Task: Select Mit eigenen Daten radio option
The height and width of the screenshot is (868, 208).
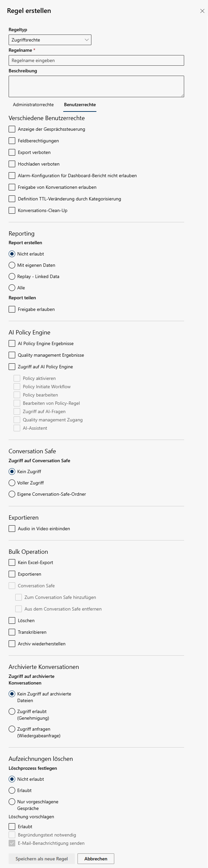Action: [12, 265]
